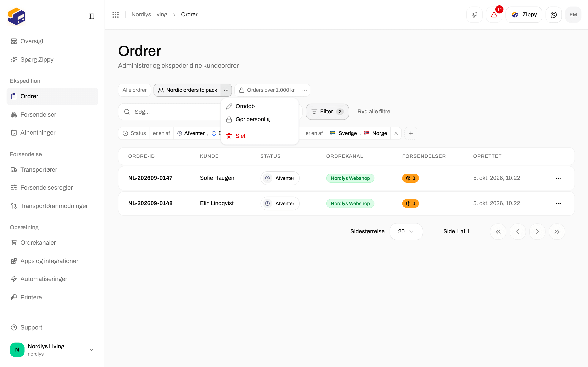The image size is (588, 367).
Task: Collapse the sidebar panel icon
Action: [91, 16]
